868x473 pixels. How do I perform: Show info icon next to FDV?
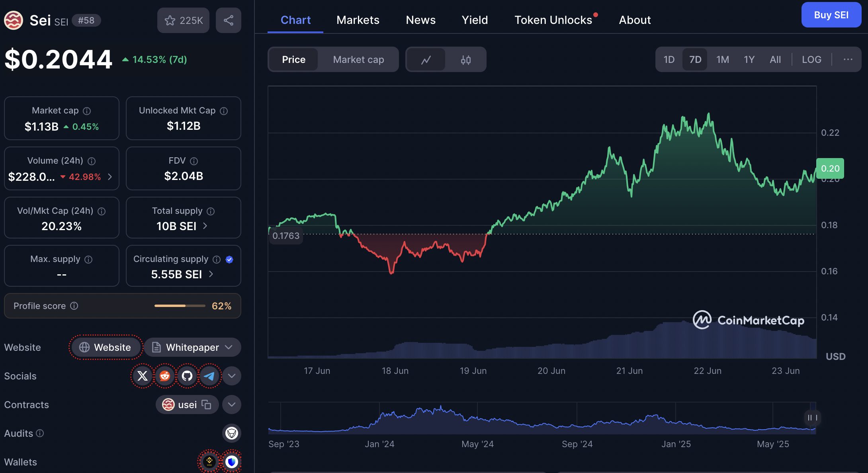194,161
